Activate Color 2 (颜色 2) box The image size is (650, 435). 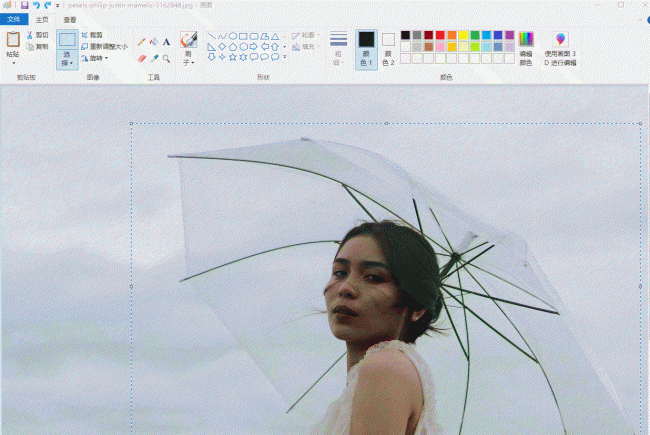click(x=388, y=49)
